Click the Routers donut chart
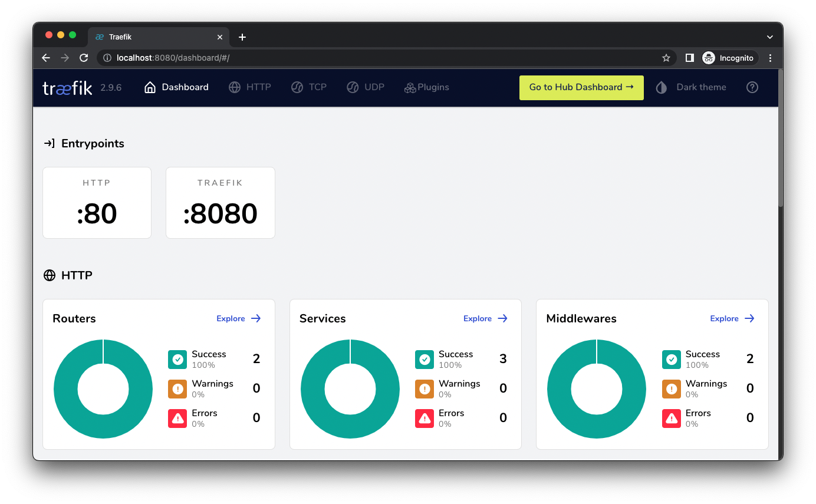This screenshot has height=504, width=816. (103, 389)
